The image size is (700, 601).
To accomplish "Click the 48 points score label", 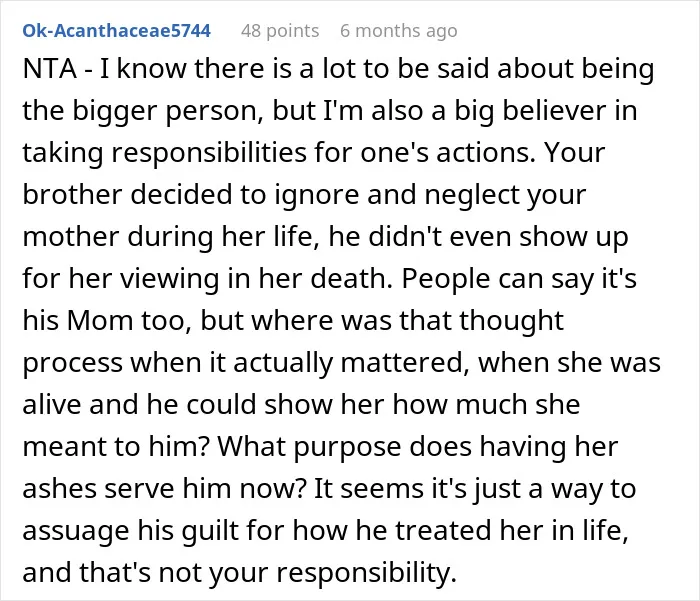I will (280, 31).
